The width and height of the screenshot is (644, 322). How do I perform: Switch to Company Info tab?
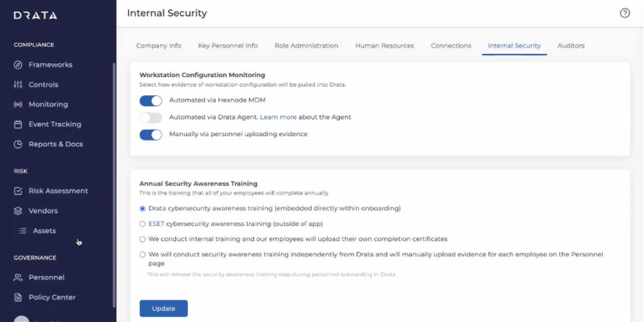pyautogui.click(x=159, y=46)
